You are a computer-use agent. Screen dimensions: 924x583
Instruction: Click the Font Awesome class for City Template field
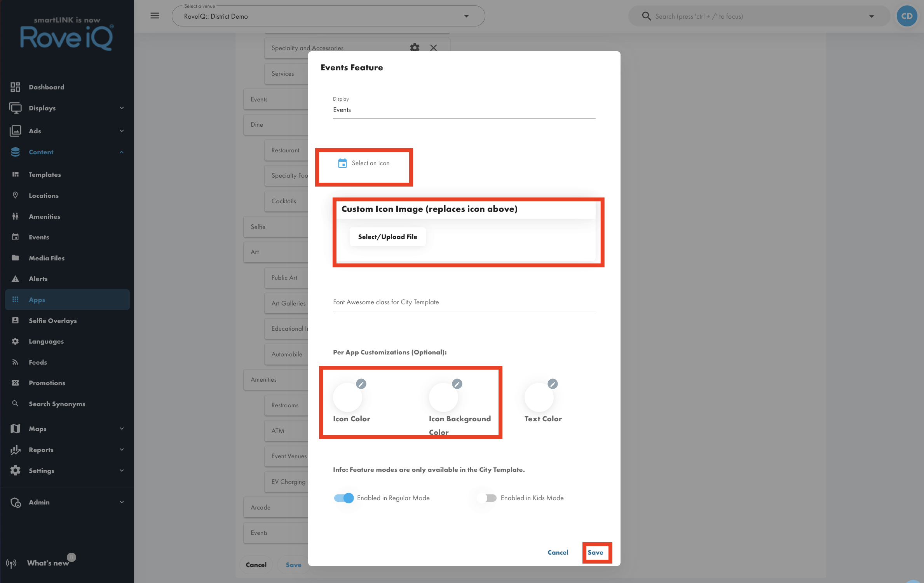click(x=464, y=302)
